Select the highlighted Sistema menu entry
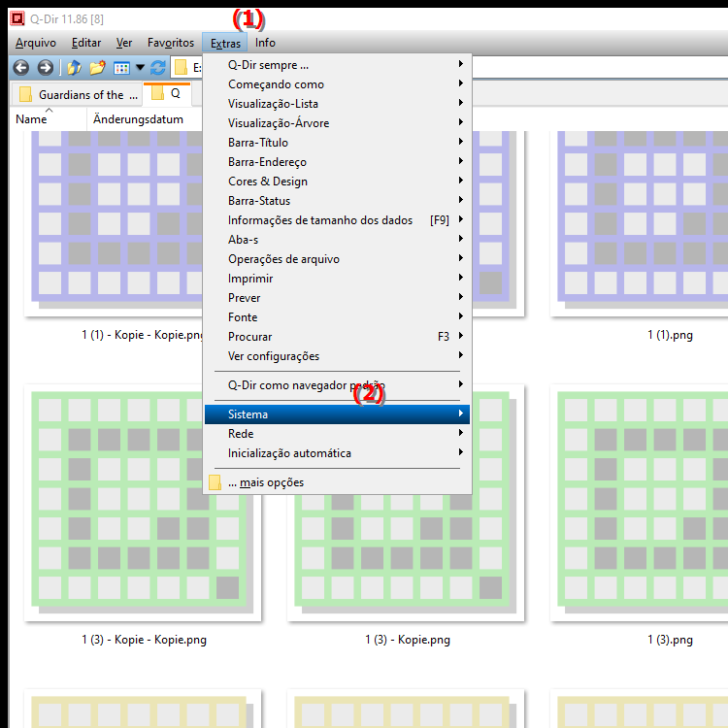This screenshot has width=728, height=728. pos(337,414)
